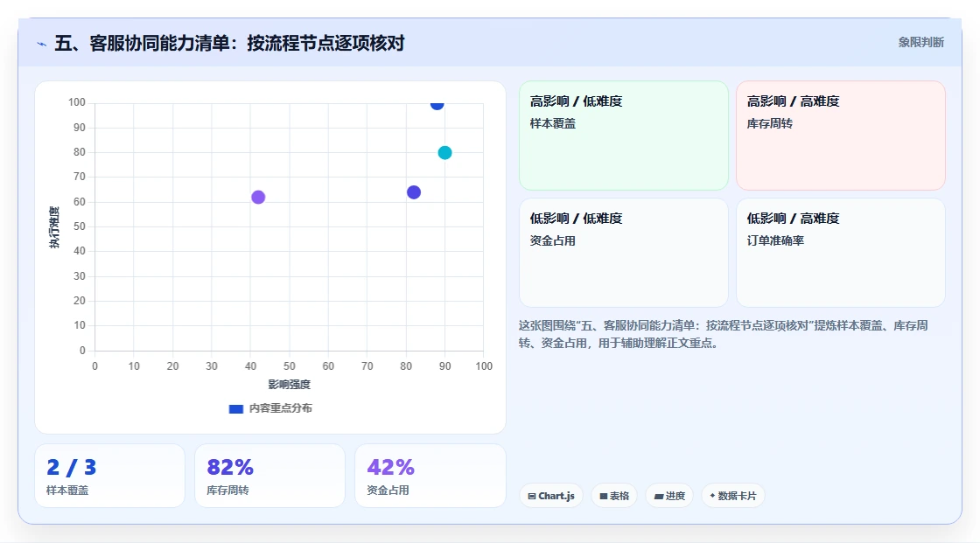This screenshot has height=543, width=980.
Task: Click the Chart.js tag chip
Action: click(551, 496)
